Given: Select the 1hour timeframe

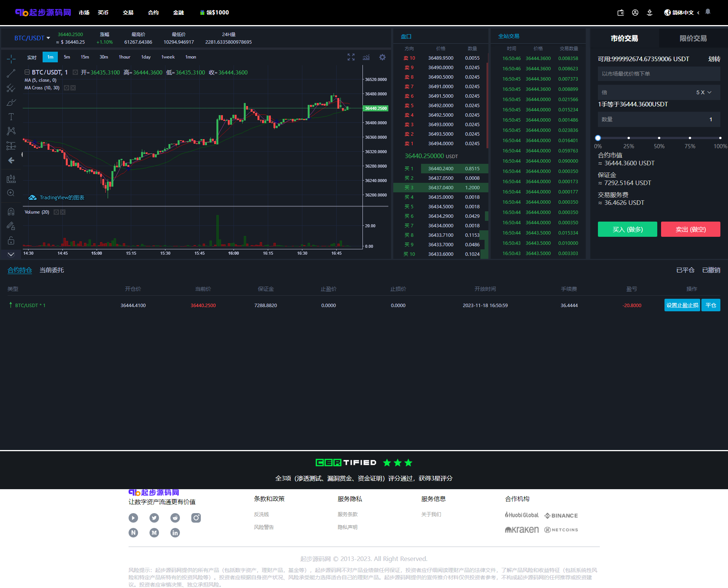Looking at the screenshot, I should tap(124, 57).
